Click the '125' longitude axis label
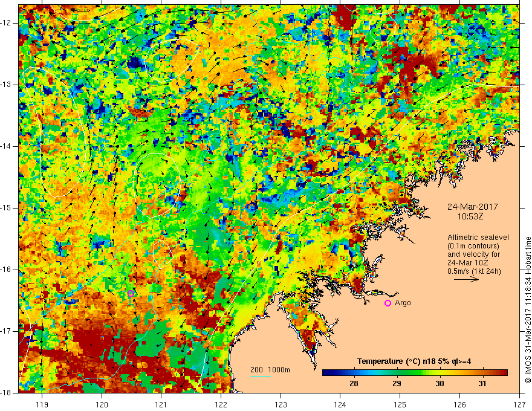Viewport: 532px width, 411px height. (400, 404)
